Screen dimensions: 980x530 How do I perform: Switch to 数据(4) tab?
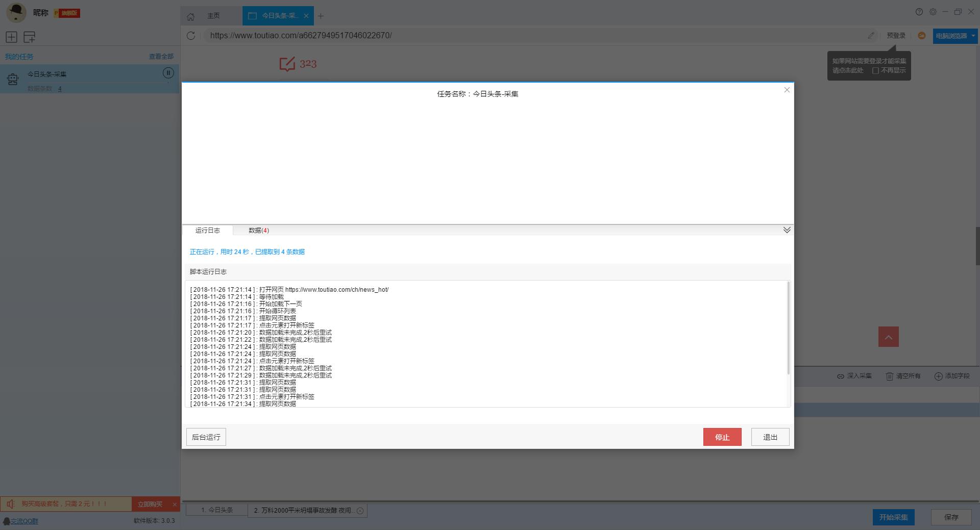point(259,231)
